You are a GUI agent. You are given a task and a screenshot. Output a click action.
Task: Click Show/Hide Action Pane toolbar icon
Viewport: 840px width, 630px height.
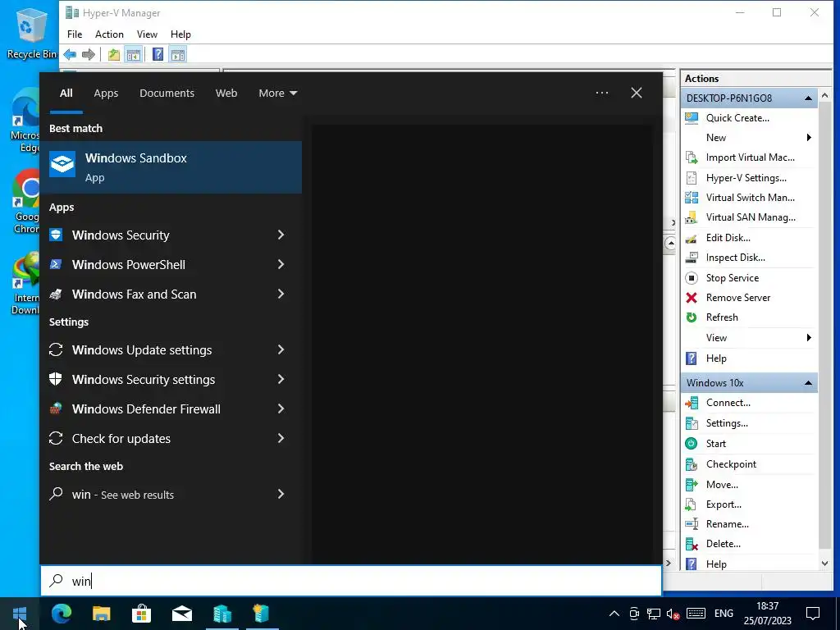coord(178,55)
